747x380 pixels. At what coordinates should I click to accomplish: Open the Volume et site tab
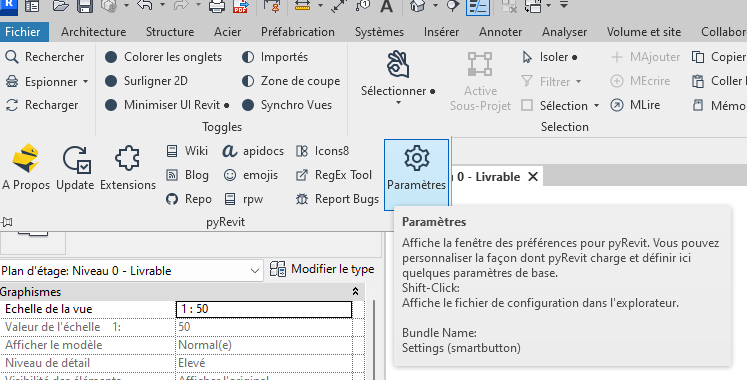click(644, 32)
